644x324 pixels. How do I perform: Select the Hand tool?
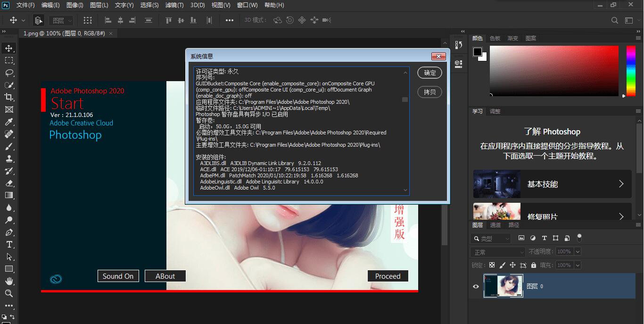coord(9,281)
